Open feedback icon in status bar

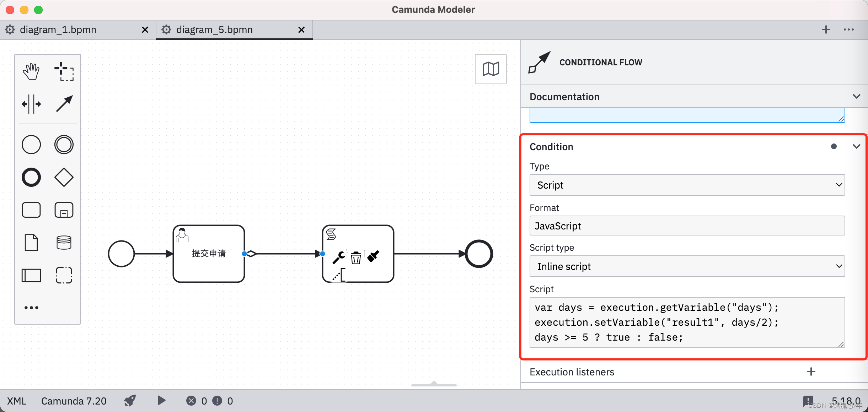[808, 401]
